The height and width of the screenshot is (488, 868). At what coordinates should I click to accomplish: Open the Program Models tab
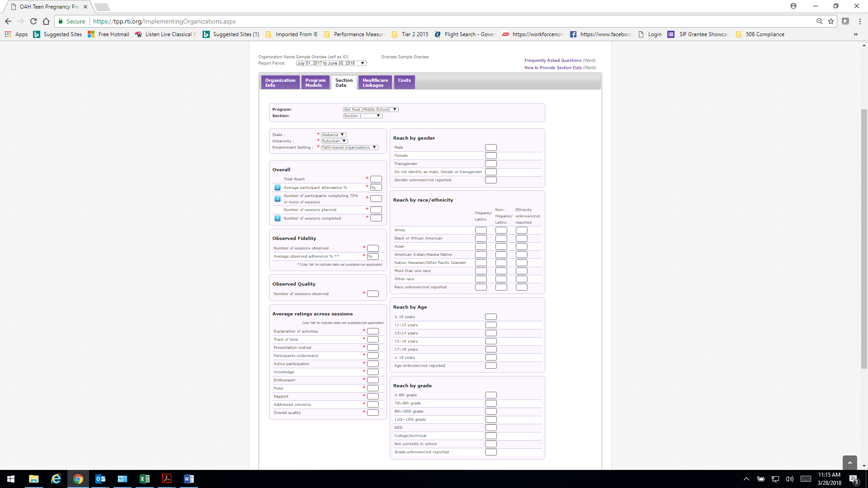[315, 83]
